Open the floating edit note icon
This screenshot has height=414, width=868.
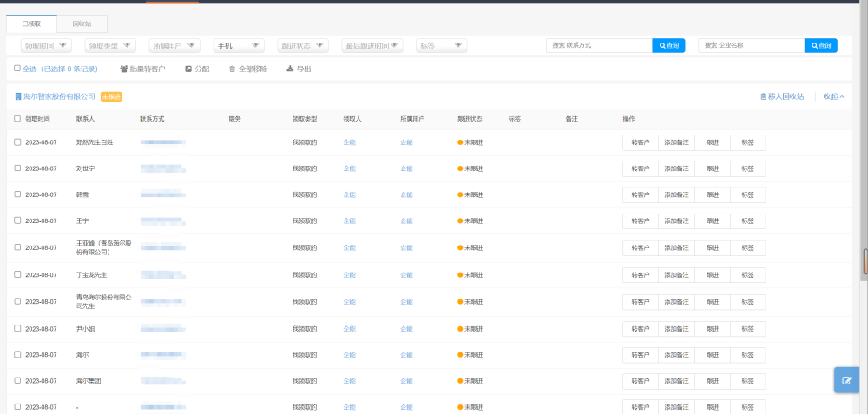(846, 380)
